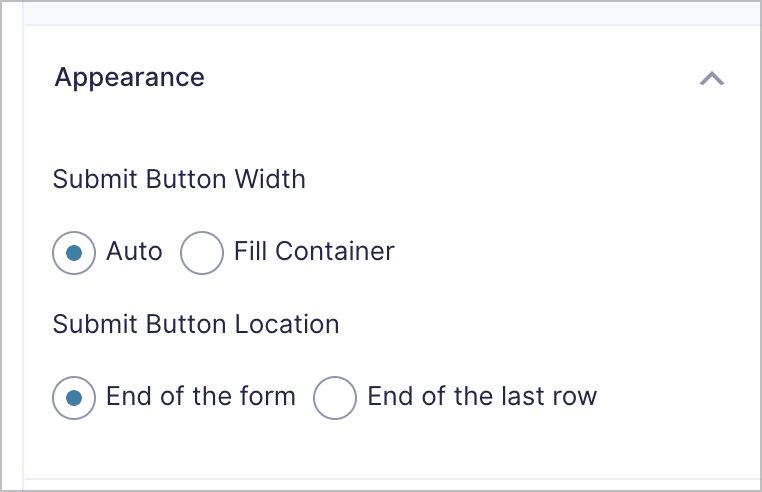
Task: Select the Fill Container radio button
Action: click(201, 252)
